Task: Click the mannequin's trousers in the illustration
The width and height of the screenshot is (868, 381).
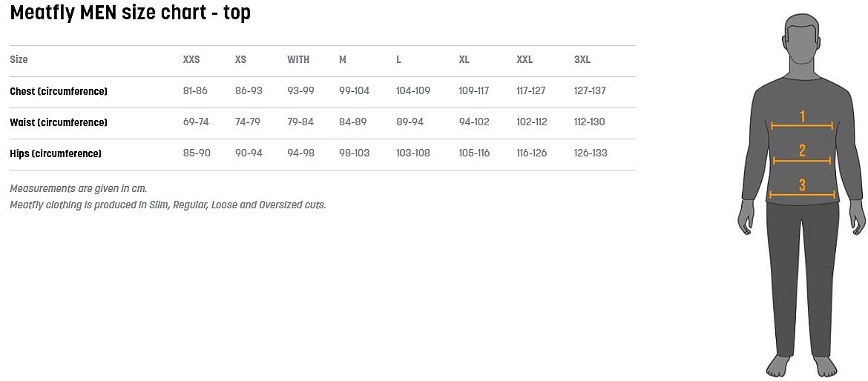Action: pyautogui.click(x=801, y=274)
